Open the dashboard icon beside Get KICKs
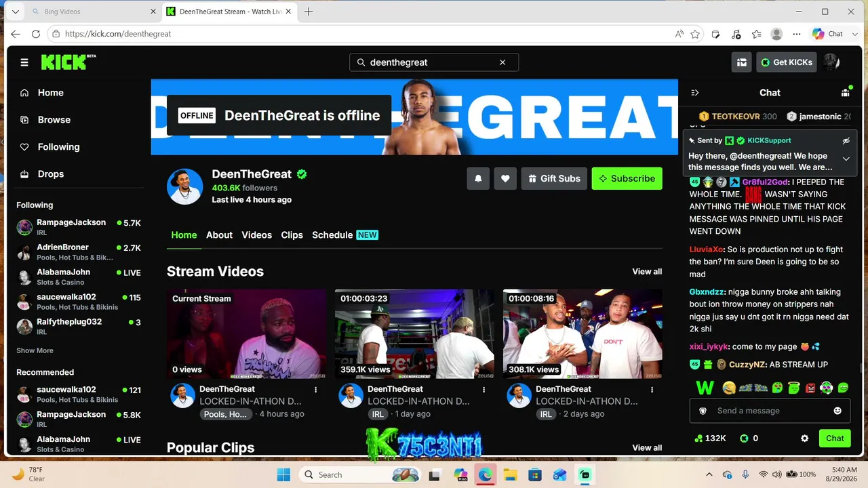Screen dimensions: 868x488 click(742, 62)
